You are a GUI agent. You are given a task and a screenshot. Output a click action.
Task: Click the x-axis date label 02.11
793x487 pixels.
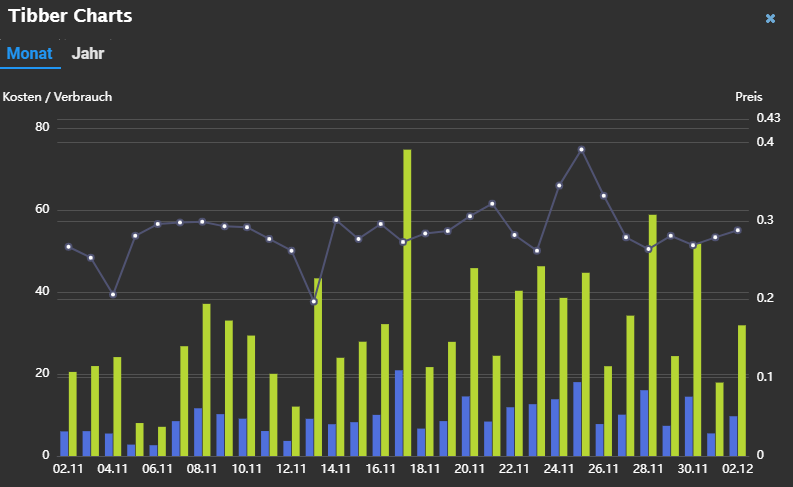[x=68, y=469]
